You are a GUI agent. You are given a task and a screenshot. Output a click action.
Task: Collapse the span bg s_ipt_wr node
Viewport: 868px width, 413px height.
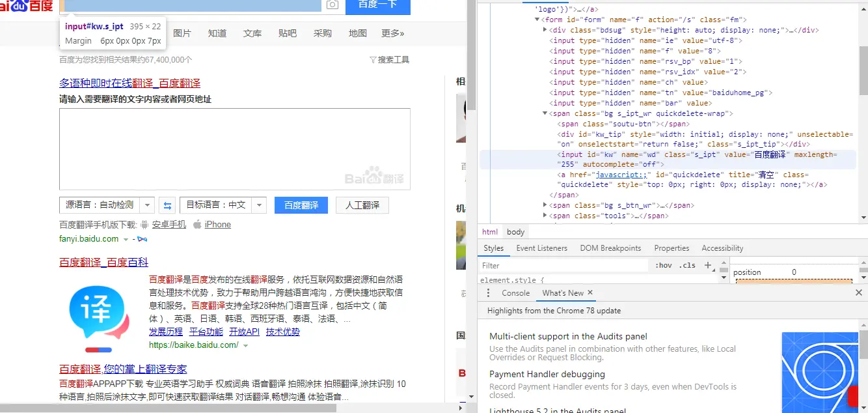pos(545,114)
